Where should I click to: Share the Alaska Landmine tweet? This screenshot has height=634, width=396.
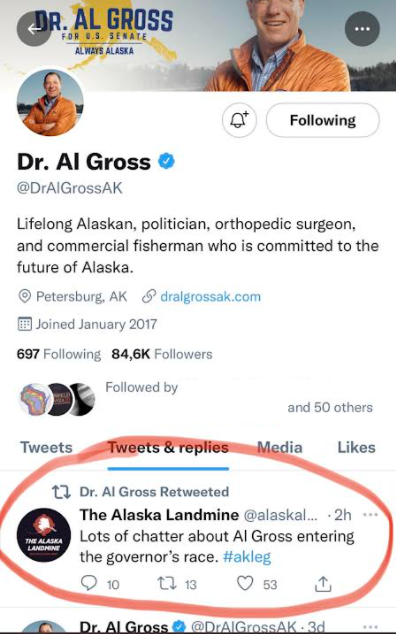[x=323, y=584]
